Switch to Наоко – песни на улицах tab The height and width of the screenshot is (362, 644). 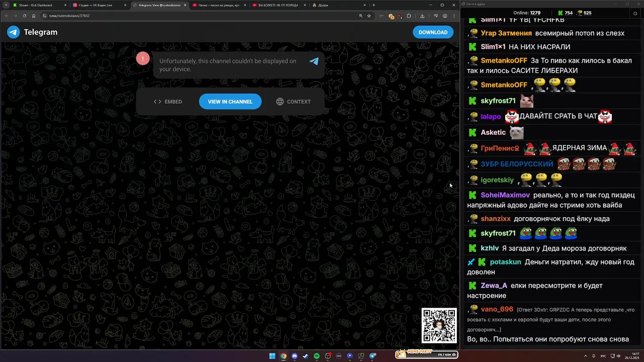coord(219,5)
